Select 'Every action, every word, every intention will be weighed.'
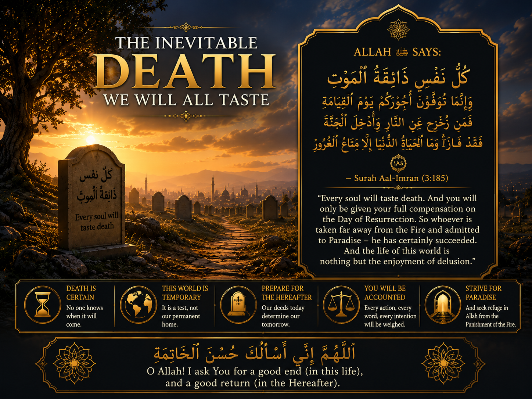The image size is (532, 399). tap(391, 316)
